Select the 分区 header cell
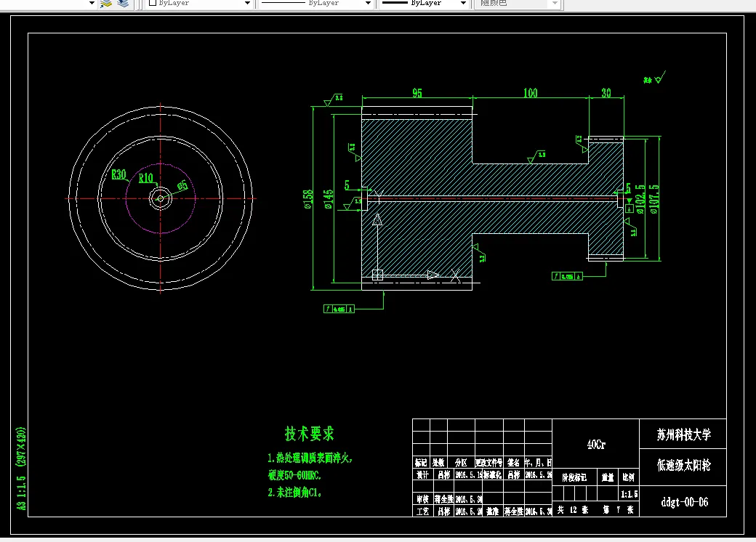 pyautogui.click(x=461, y=463)
